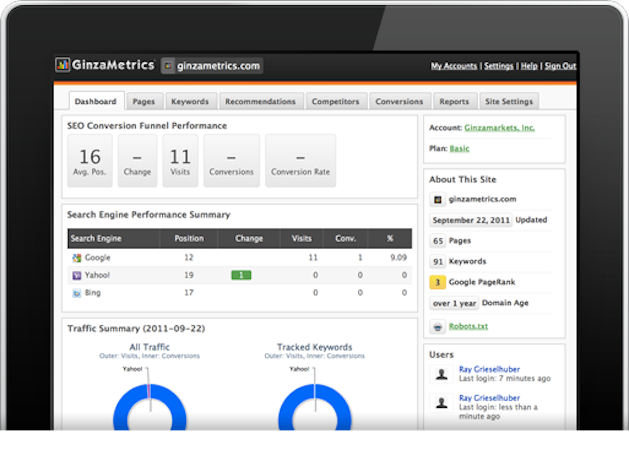Click the ginzametrics.com site favicon in header

[168, 66]
